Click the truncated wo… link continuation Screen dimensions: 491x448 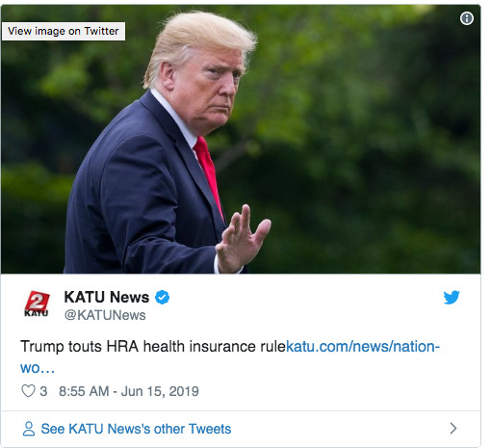click(x=38, y=368)
